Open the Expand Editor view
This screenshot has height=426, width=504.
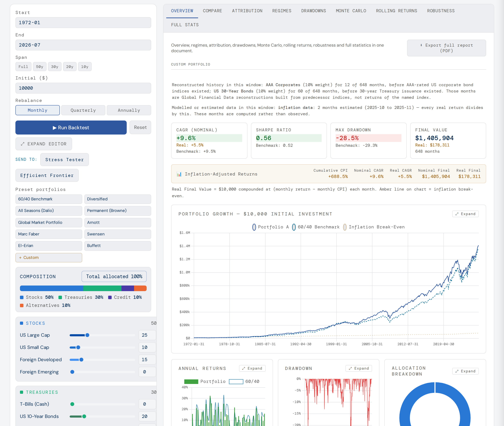pyautogui.click(x=44, y=144)
